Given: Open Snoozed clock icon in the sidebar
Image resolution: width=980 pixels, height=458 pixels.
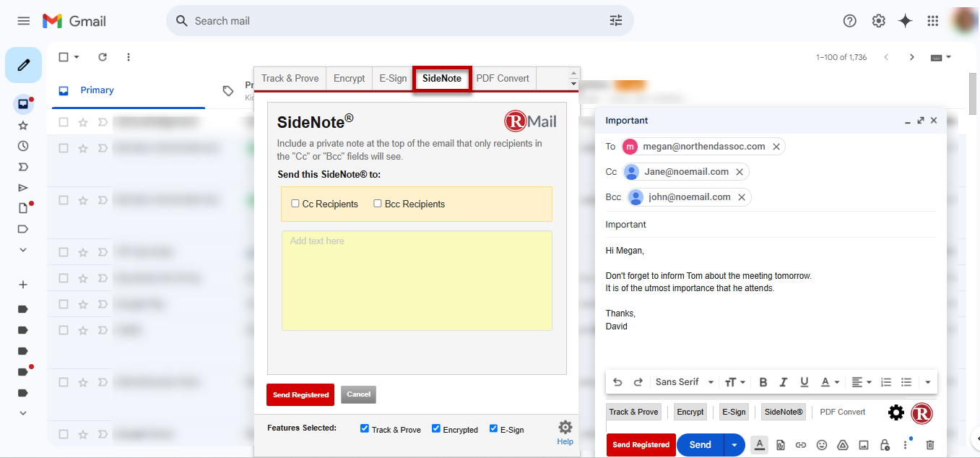Looking at the screenshot, I should pos(23,146).
